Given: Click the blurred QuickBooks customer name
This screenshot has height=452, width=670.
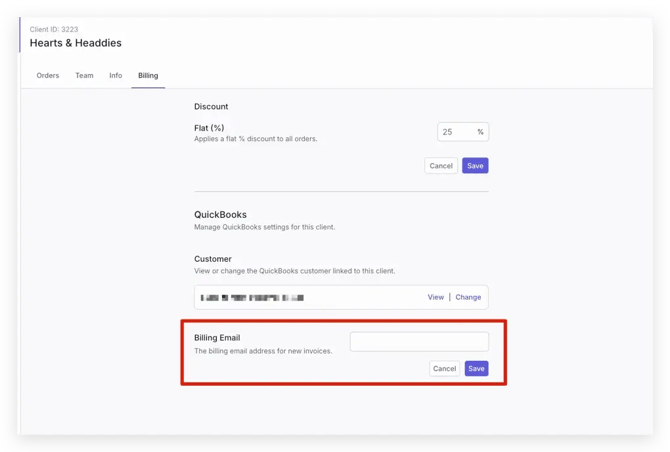Looking at the screenshot, I should pos(252,298).
